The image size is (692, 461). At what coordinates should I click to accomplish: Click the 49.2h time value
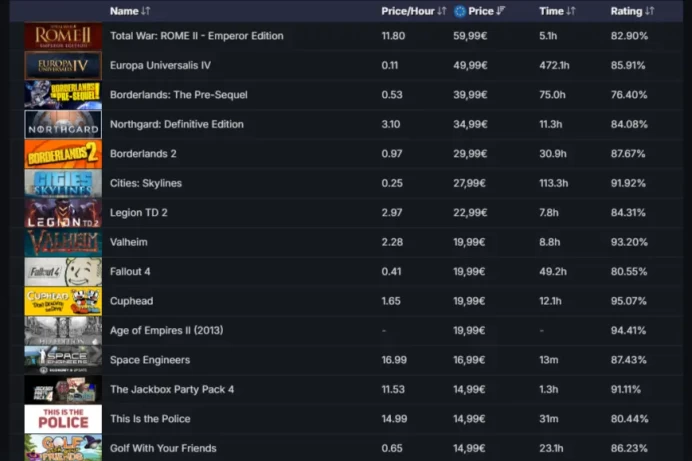pyautogui.click(x=553, y=272)
